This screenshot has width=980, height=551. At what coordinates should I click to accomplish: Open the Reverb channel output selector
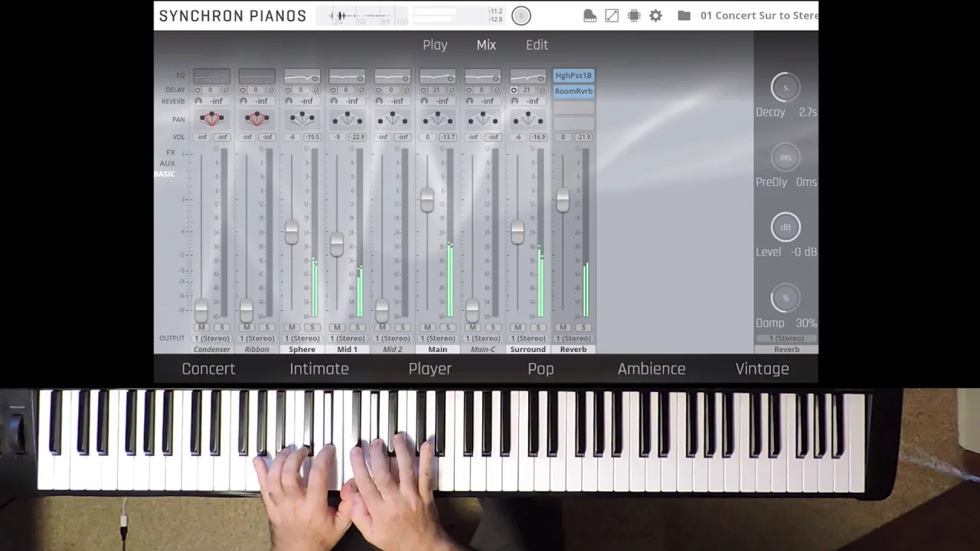coord(573,338)
